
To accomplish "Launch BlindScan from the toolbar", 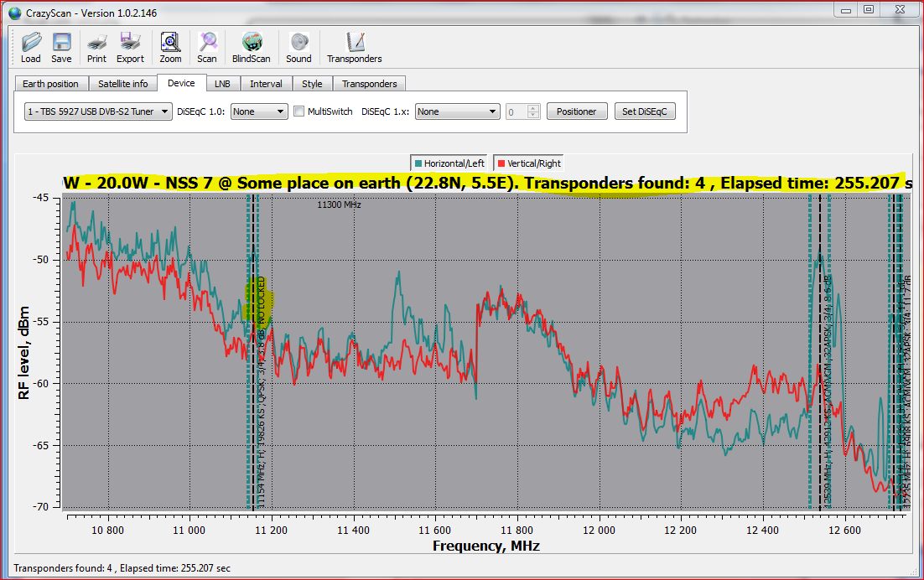I will tap(252, 48).
